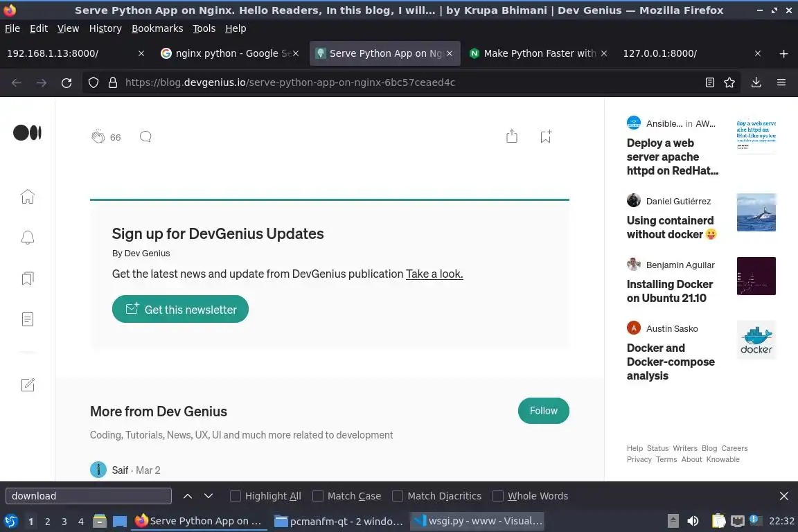The image size is (798, 532).
Task: Click Get this newsletter button
Action: coord(180,309)
